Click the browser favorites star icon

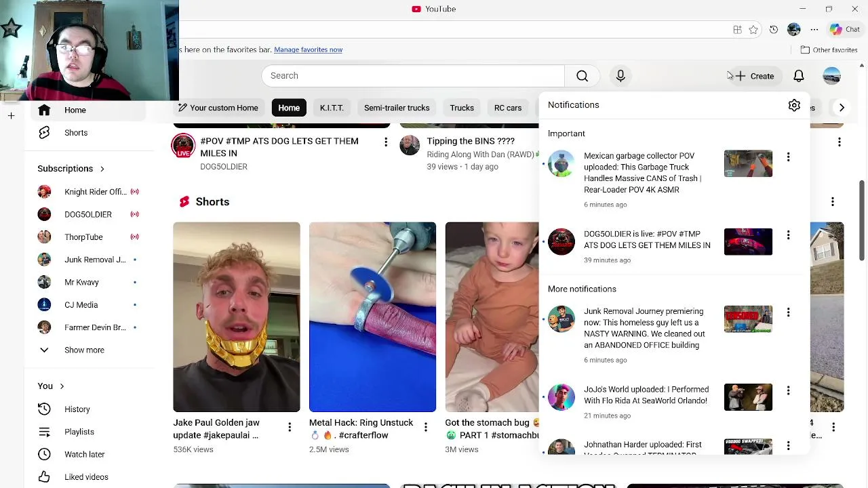[753, 30]
